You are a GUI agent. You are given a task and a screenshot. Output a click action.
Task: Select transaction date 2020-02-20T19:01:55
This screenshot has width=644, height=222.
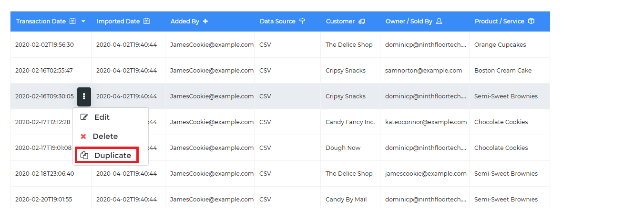click(43, 200)
